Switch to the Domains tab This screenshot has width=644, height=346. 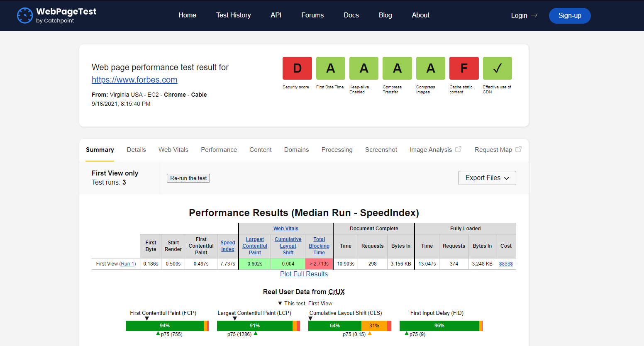(296, 150)
